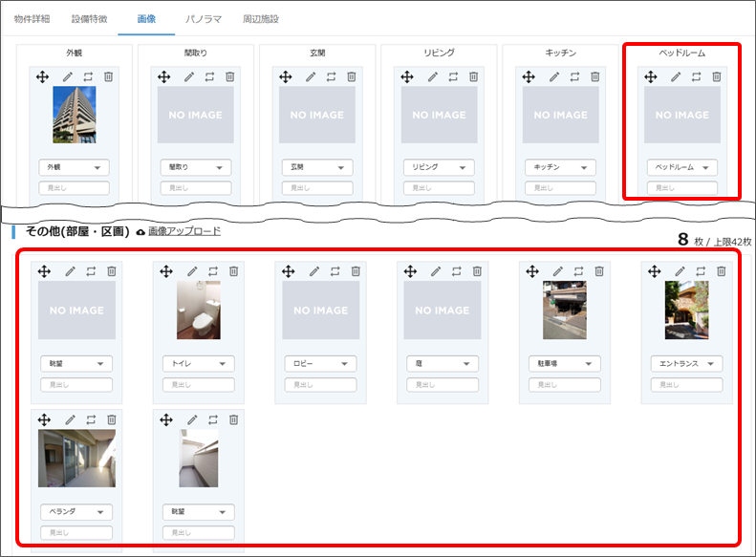Click move handle on エントランス card

pyautogui.click(x=655, y=271)
